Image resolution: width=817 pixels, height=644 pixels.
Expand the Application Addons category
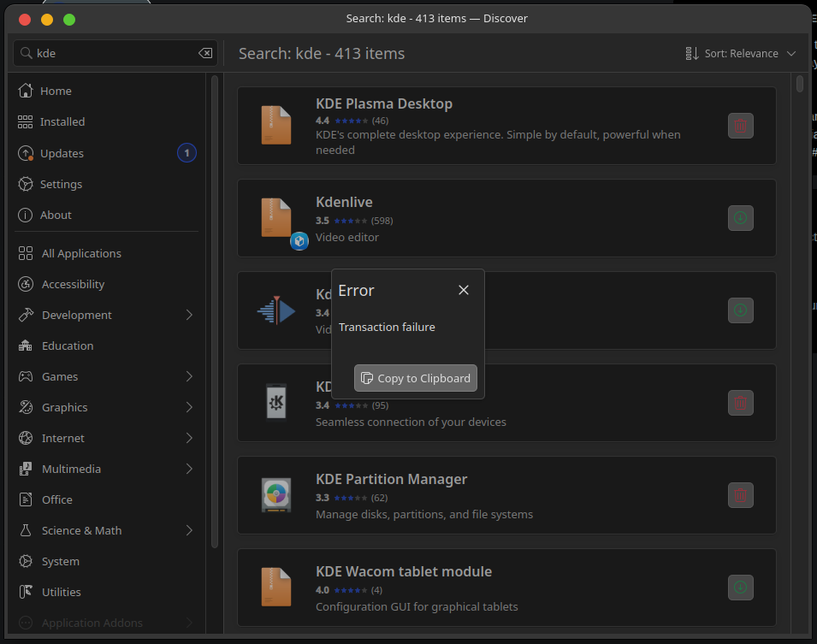click(189, 623)
